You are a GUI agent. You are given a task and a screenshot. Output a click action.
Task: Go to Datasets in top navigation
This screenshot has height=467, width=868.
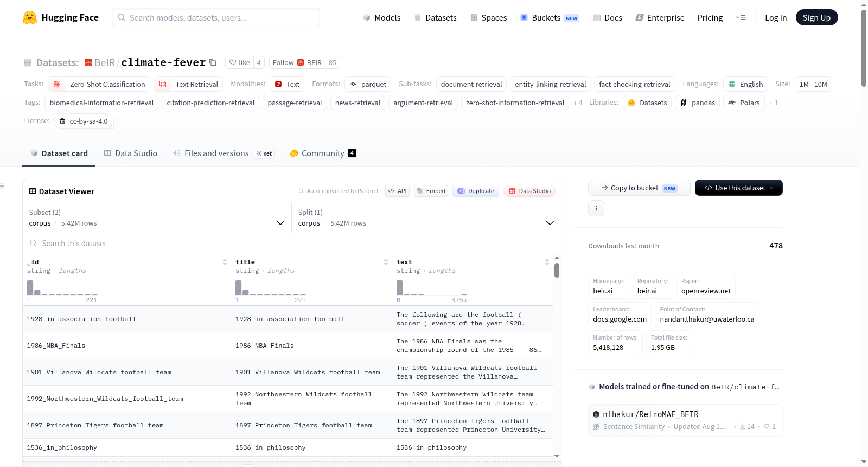tap(435, 17)
